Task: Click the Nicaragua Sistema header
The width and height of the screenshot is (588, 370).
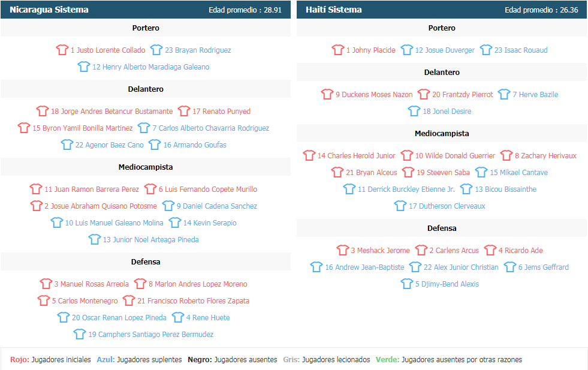Action: [x=146, y=10]
